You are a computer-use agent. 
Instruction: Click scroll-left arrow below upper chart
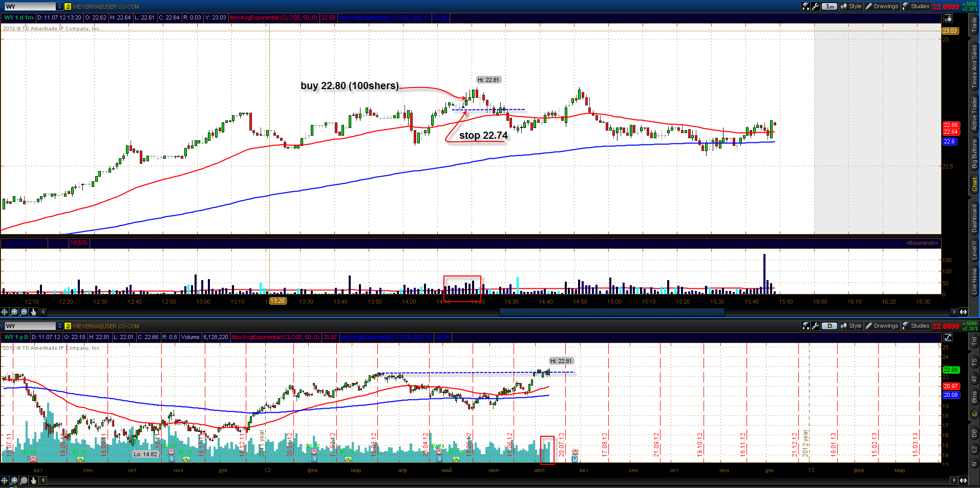(x=44, y=312)
